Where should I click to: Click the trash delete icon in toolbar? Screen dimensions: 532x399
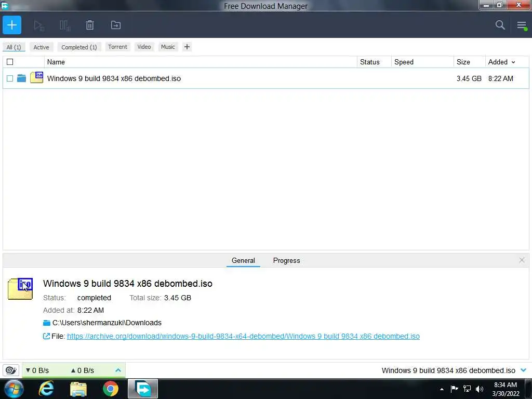(x=90, y=25)
